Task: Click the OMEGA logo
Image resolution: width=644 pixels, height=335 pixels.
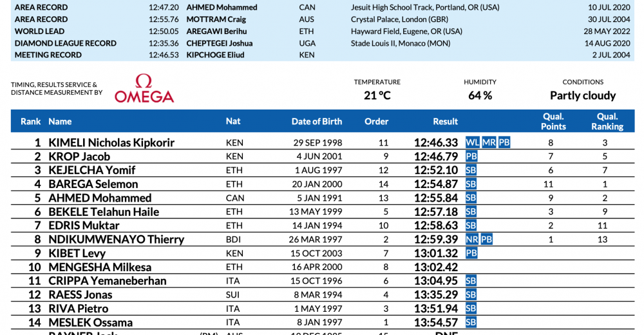Action: (x=144, y=89)
